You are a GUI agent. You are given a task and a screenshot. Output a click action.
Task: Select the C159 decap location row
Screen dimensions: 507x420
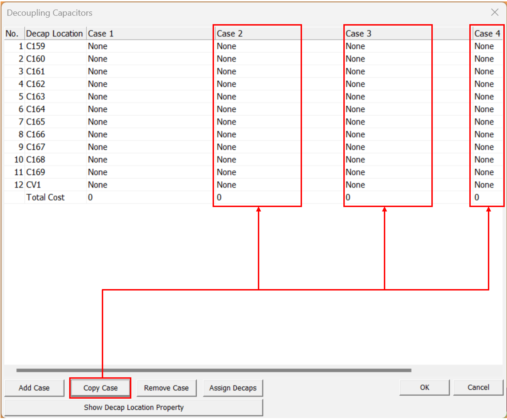(x=36, y=46)
